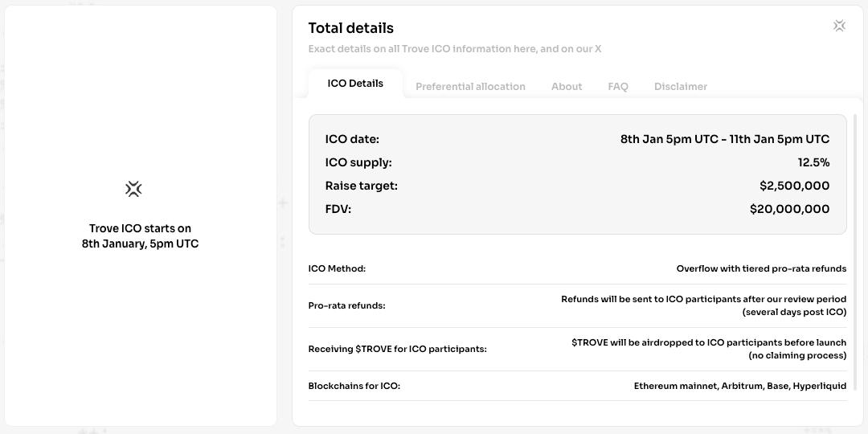
Task: Go to the FAQ tab
Action: 618,87
